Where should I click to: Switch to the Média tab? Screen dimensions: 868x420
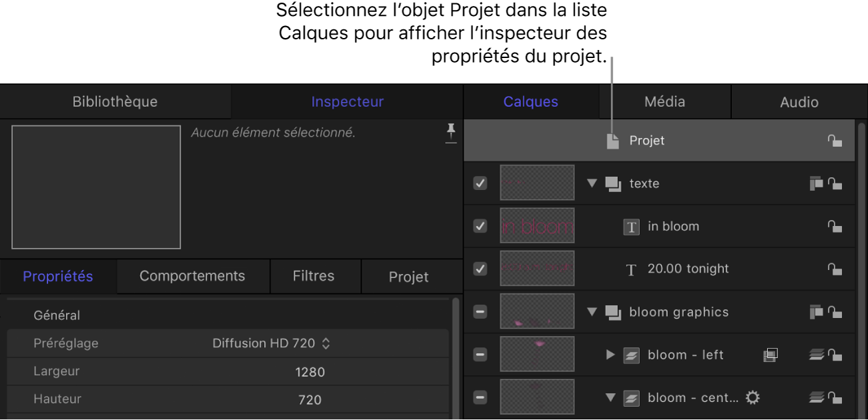(x=665, y=101)
